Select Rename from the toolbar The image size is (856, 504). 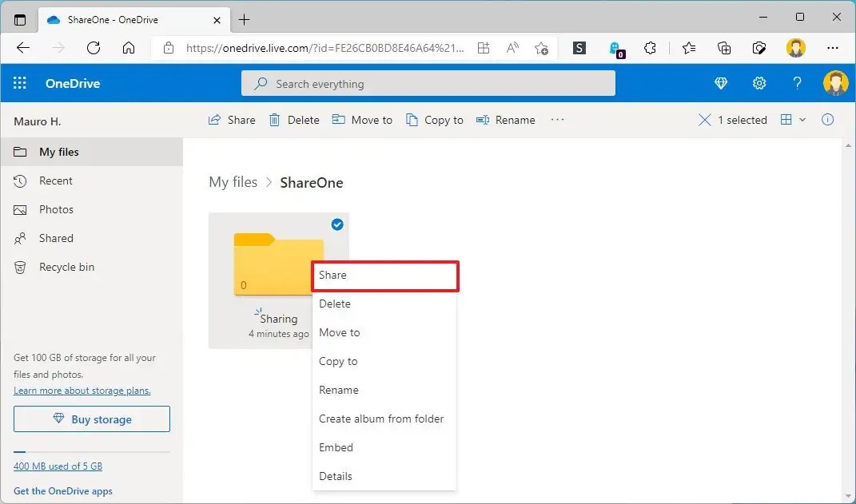click(505, 120)
